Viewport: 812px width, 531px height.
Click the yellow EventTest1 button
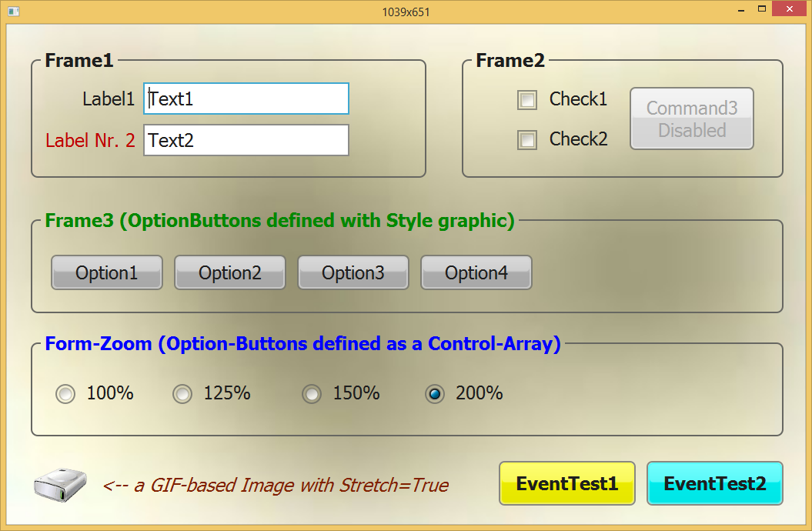[x=567, y=483]
